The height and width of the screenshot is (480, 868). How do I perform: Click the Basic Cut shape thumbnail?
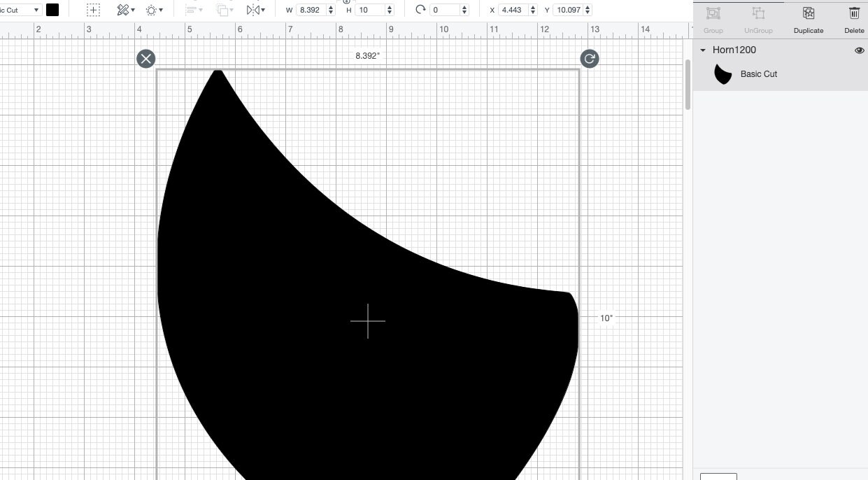723,73
